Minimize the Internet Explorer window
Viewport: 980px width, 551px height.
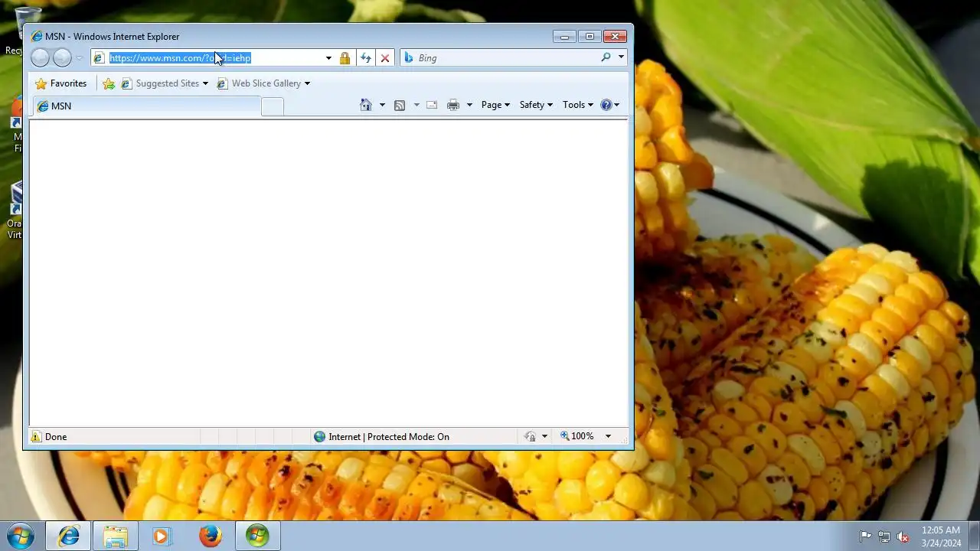(x=564, y=36)
